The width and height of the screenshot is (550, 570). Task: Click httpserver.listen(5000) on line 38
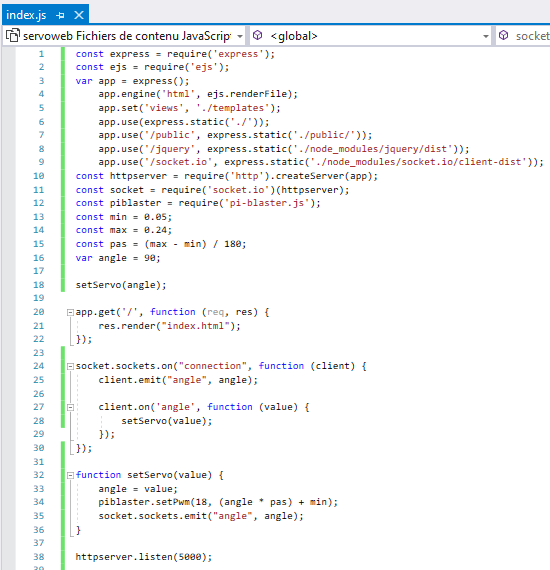coord(141,557)
